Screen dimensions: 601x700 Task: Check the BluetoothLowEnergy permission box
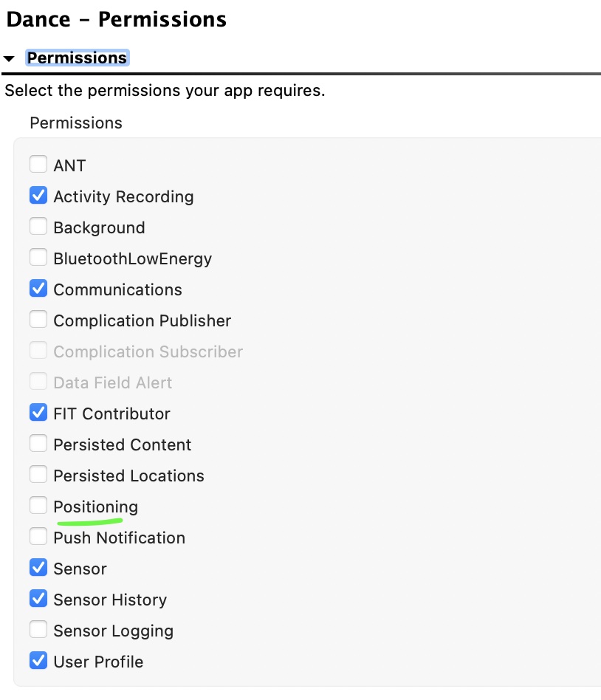pyautogui.click(x=38, y=258)
